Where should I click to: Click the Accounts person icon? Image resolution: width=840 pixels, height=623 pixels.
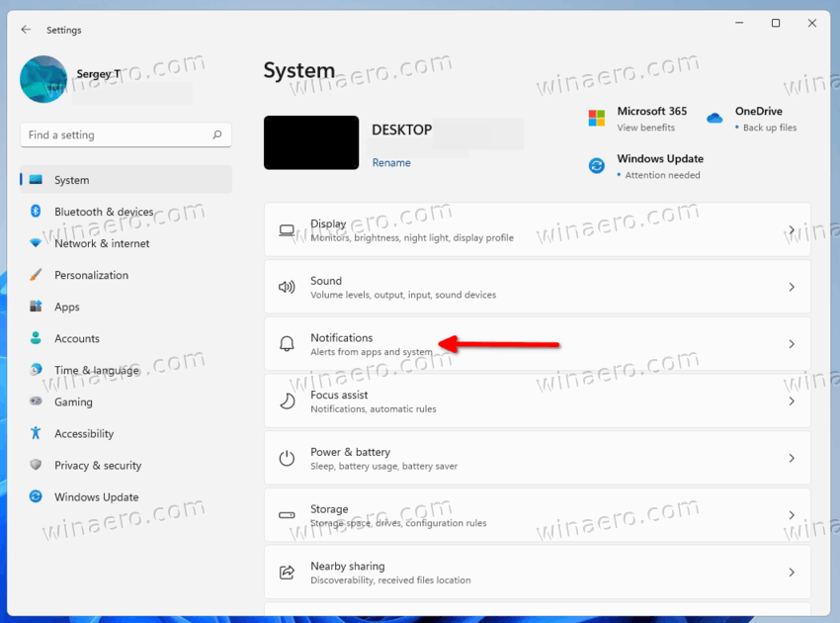pos(36,338)
